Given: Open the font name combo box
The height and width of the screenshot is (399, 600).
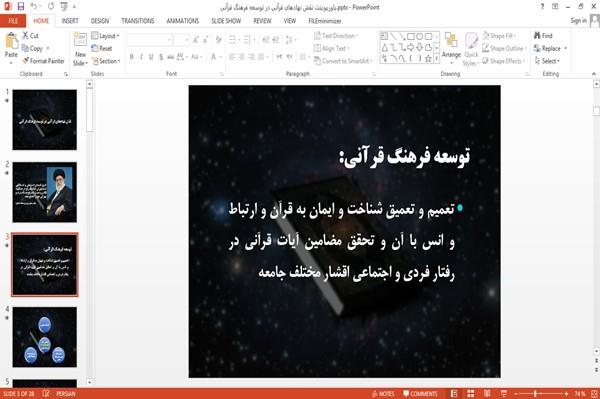Looking at the screenshot, I should tap(150, 39).
